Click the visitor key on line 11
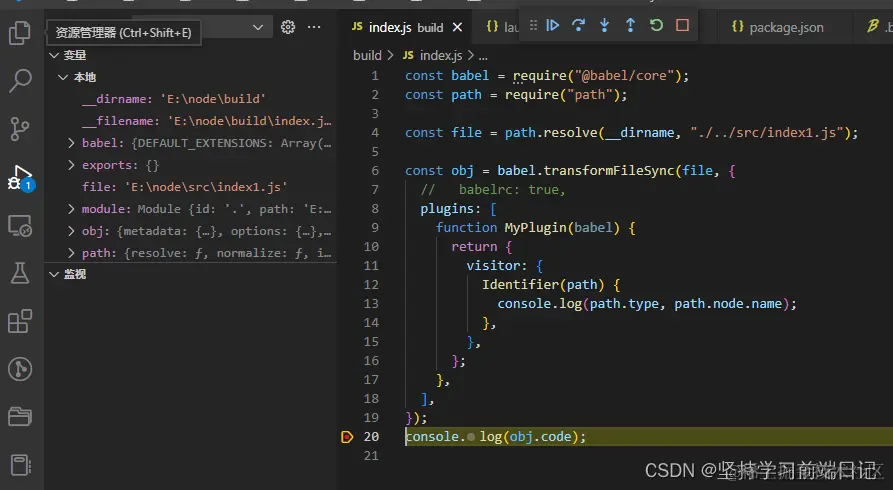The image size is (893, 490). [493, 266]
